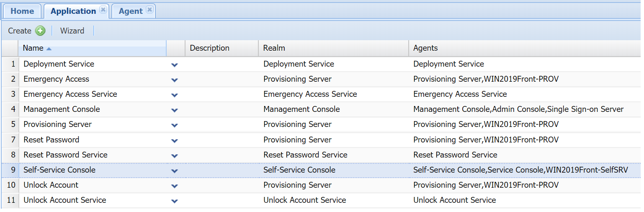Sort by the Name column ascending arrow

point(49,49)
